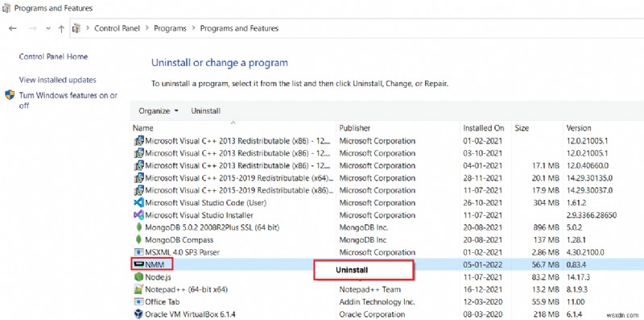Click the Up one level arrow
Viewport: 644px width, 320px height.
(x=61, y=28)
